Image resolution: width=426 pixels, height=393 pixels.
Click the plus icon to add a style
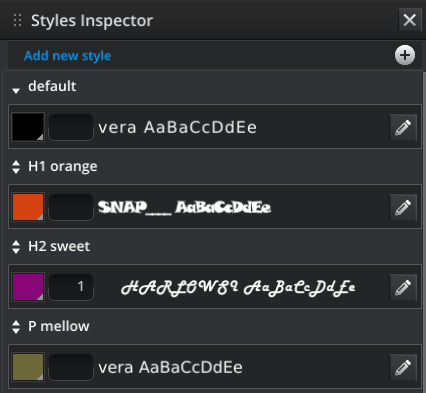(405, 55)
